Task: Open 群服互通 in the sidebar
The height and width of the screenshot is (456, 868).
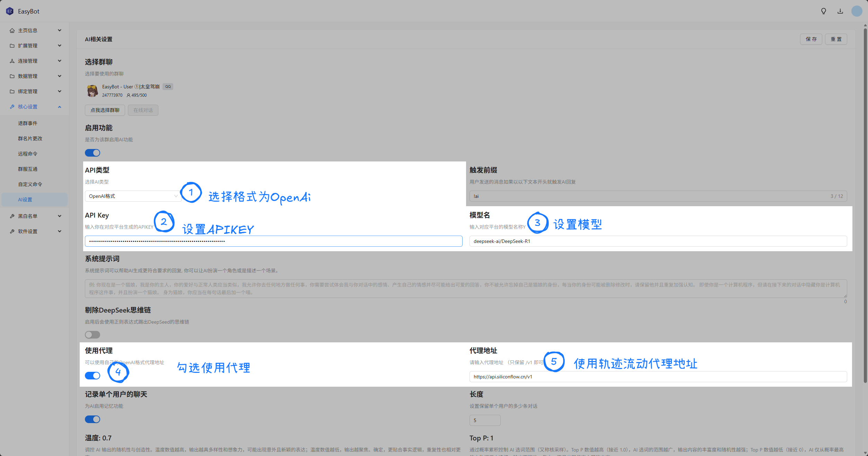Action: (28, 169)
